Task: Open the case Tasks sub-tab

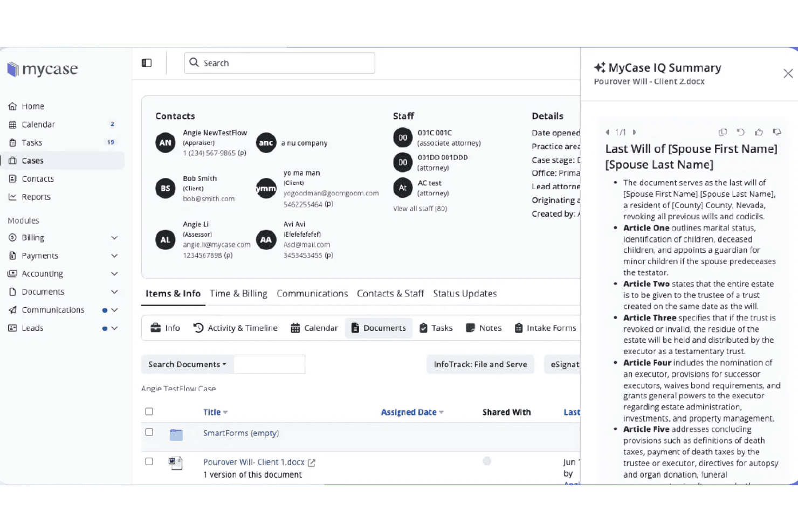Action: pos(436,328)
